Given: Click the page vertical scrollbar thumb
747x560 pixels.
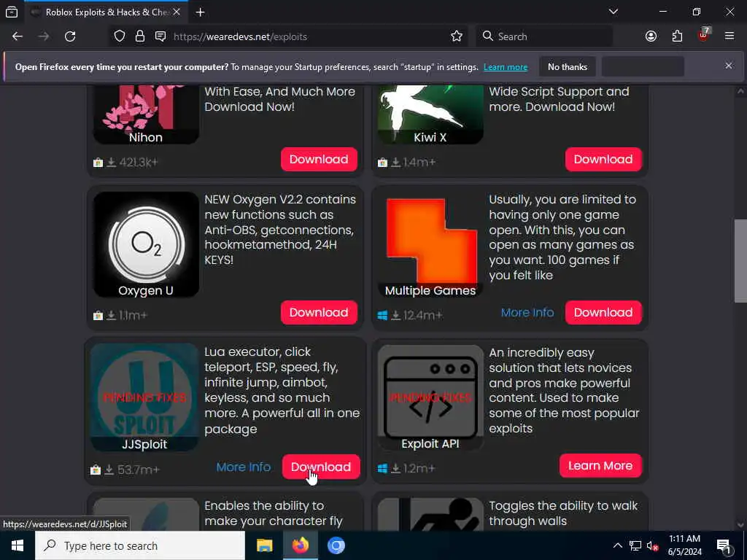Looking at the screenshot, I should pos(740,261).
